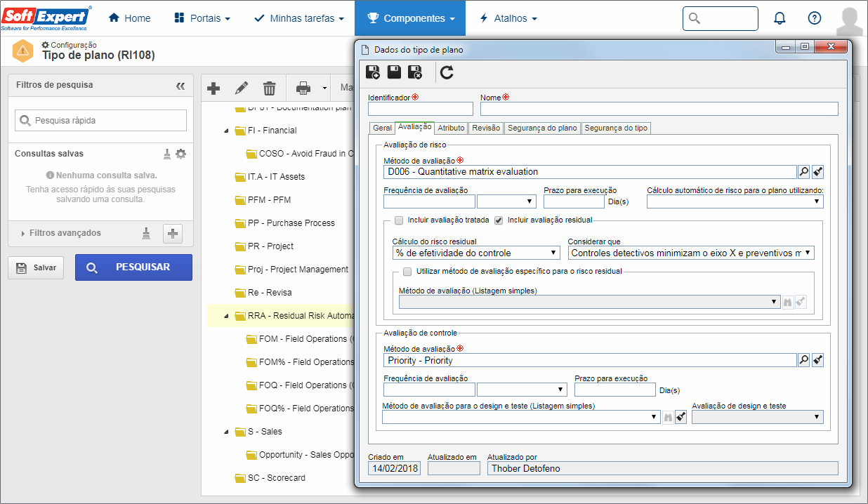Open the search magnifier beside D006 evaluation method
This screenshot has height=504, width=868.
coord(804,171)
